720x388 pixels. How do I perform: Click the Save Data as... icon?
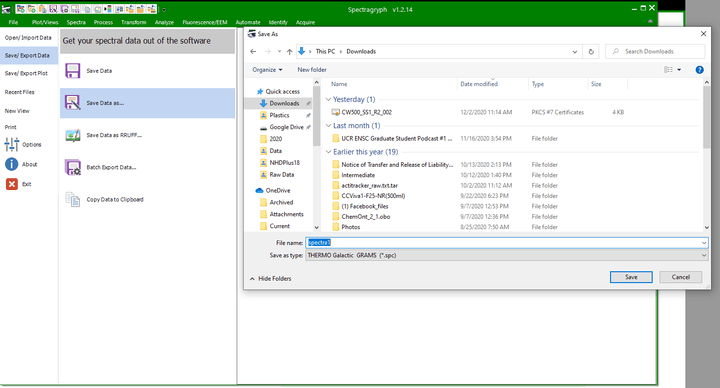(x=73, y=103)
